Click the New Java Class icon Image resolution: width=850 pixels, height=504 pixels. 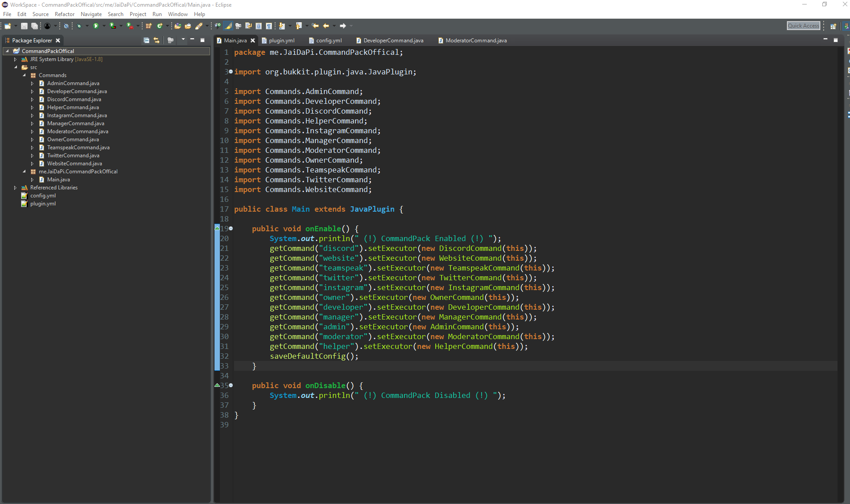pos(160,26)
